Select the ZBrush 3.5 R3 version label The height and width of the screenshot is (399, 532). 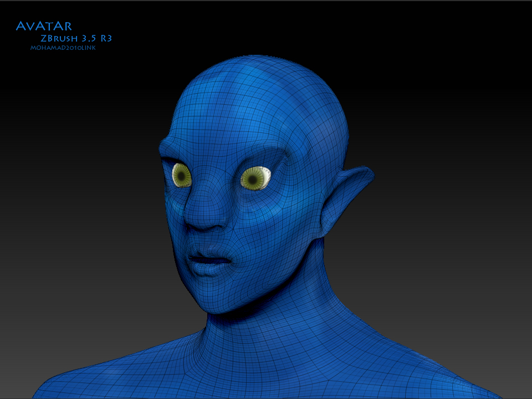pos(76,38)
